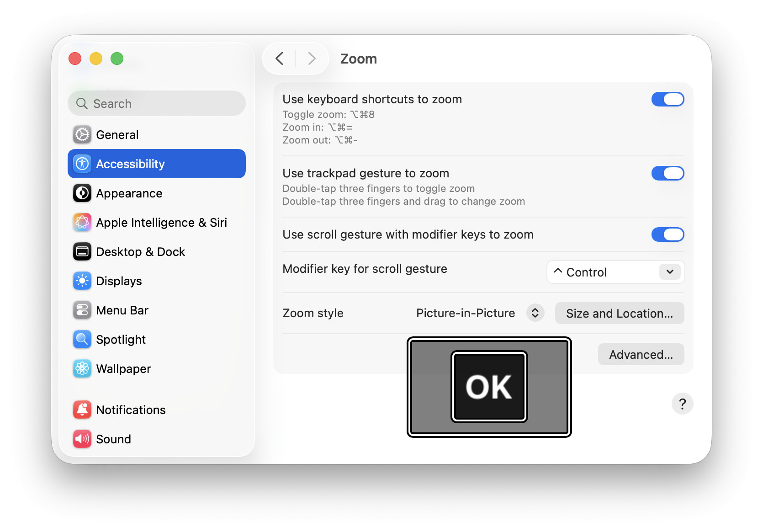Click the Sound speaker icon
763x532 pixels.
(x=82, y=439)
